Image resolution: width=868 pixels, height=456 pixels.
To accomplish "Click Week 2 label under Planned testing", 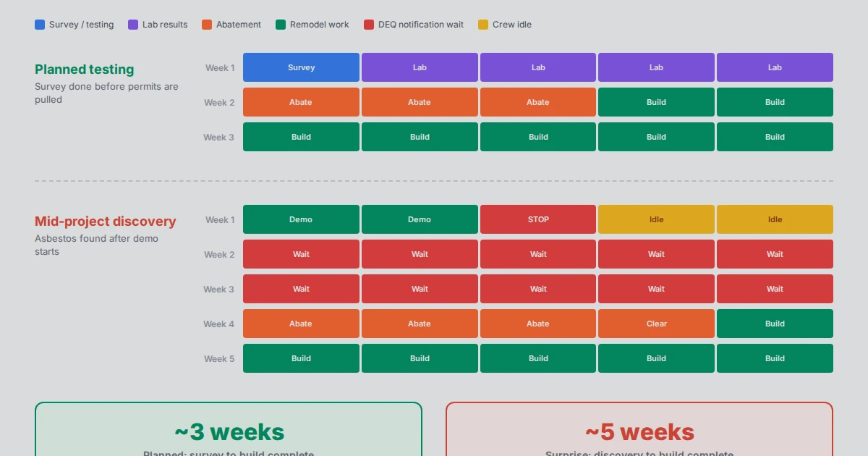I will click(219, 103).
